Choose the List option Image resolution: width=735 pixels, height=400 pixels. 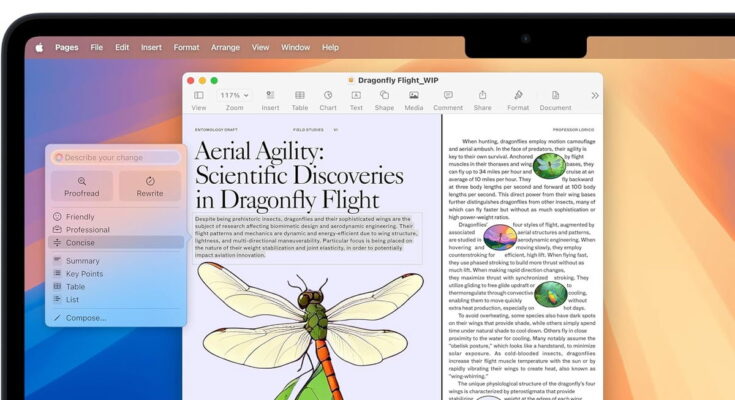pos(116,300)
